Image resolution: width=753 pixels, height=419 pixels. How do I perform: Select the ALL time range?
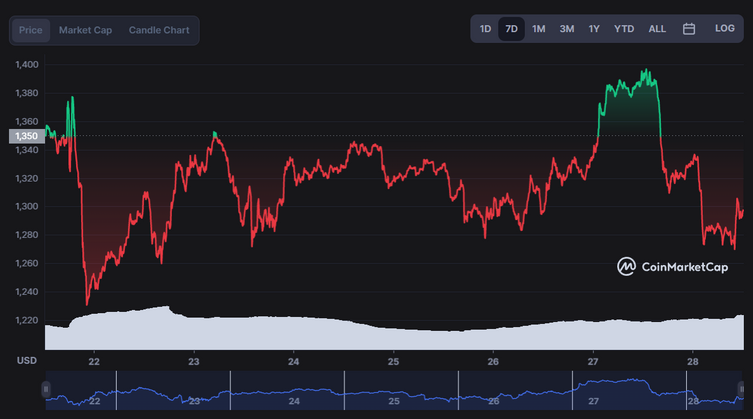[x=657, y=29]
